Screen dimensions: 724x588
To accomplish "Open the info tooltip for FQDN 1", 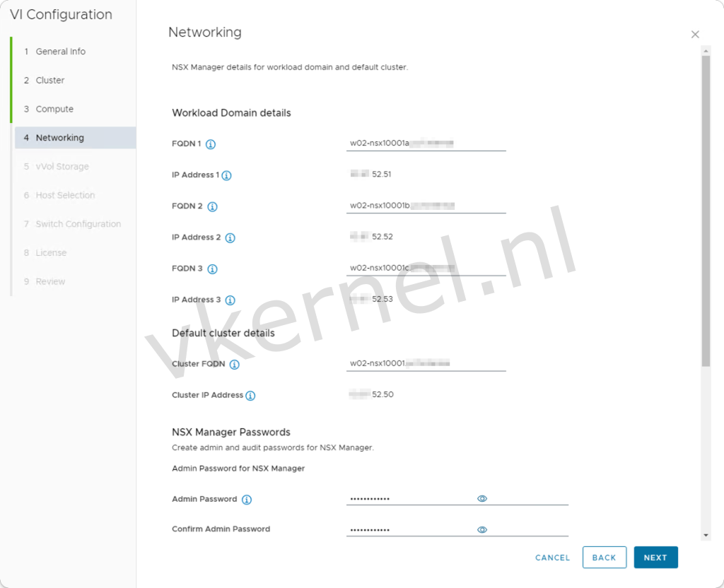I will (x=209, y=143).
